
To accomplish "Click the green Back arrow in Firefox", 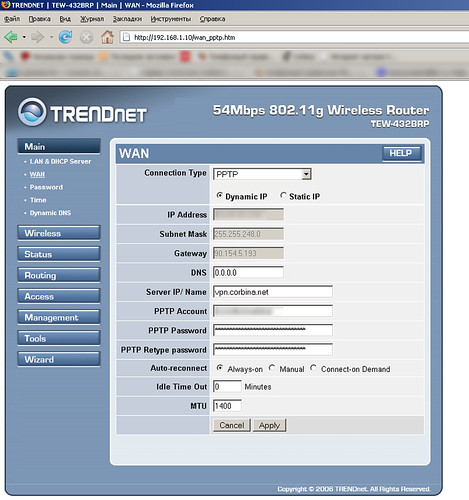I will 11,37.
